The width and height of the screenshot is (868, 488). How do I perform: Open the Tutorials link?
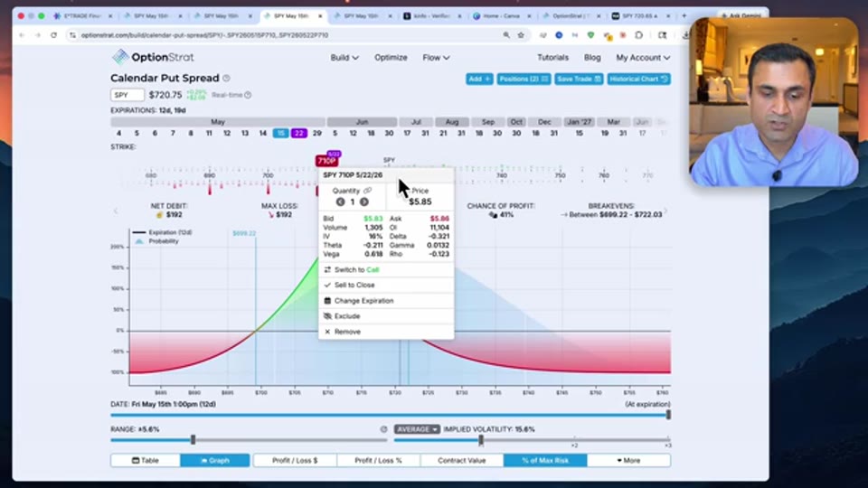(x=552, y=58)
